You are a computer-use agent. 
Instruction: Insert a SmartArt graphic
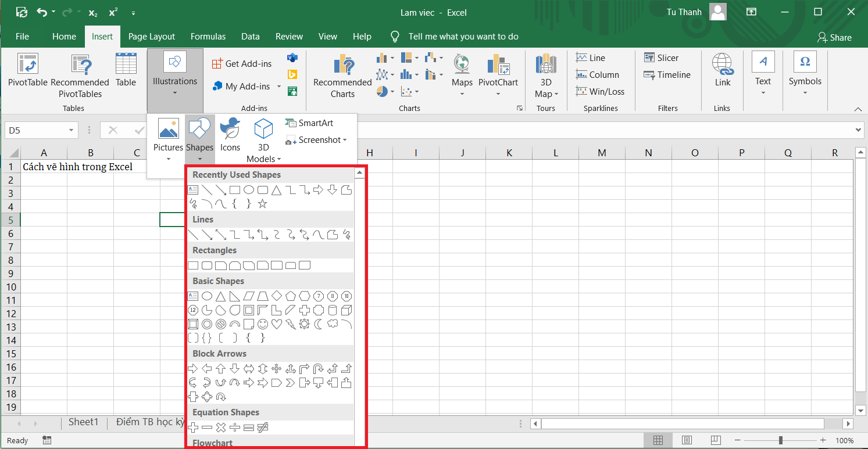(x=309, y=123)
